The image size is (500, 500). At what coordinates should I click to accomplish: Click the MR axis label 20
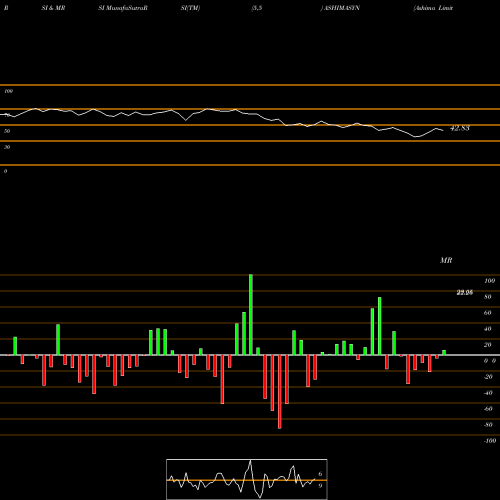point(488,345)
